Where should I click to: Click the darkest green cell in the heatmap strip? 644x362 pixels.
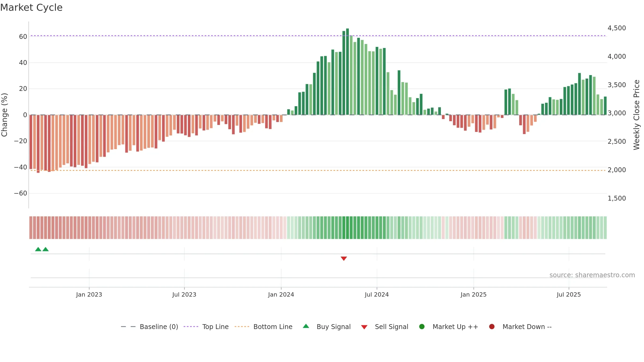tap(347, 228)
